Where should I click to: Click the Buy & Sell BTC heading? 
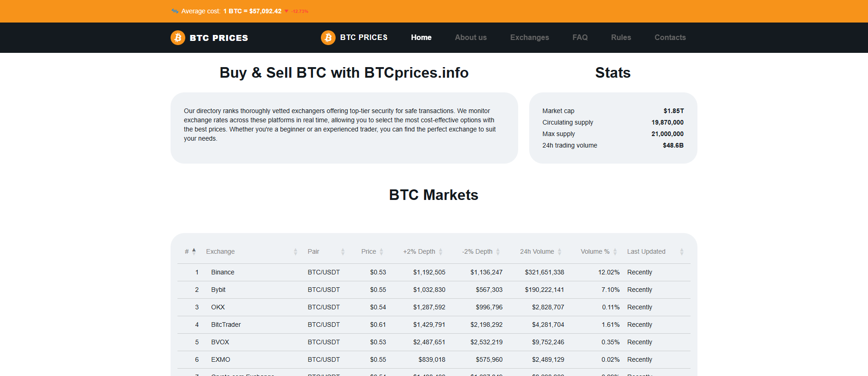tap(344, 73)
